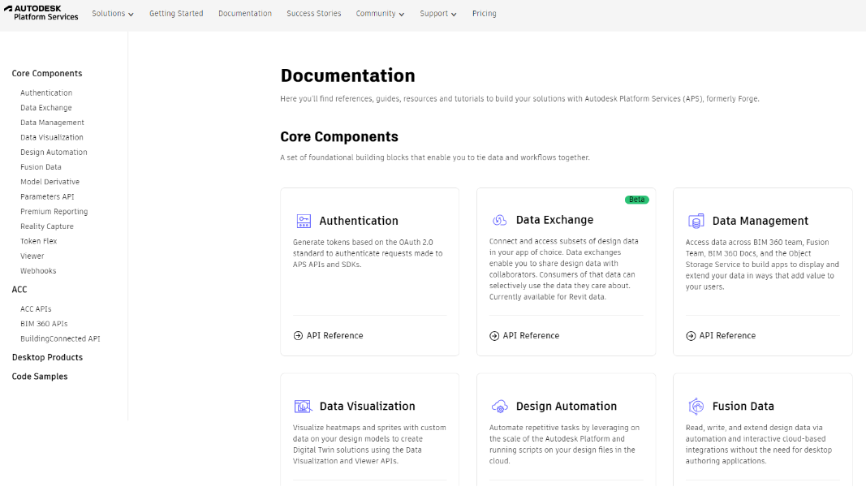
Task: Click the Data Management card icon
Action: [x=696, y=221]
